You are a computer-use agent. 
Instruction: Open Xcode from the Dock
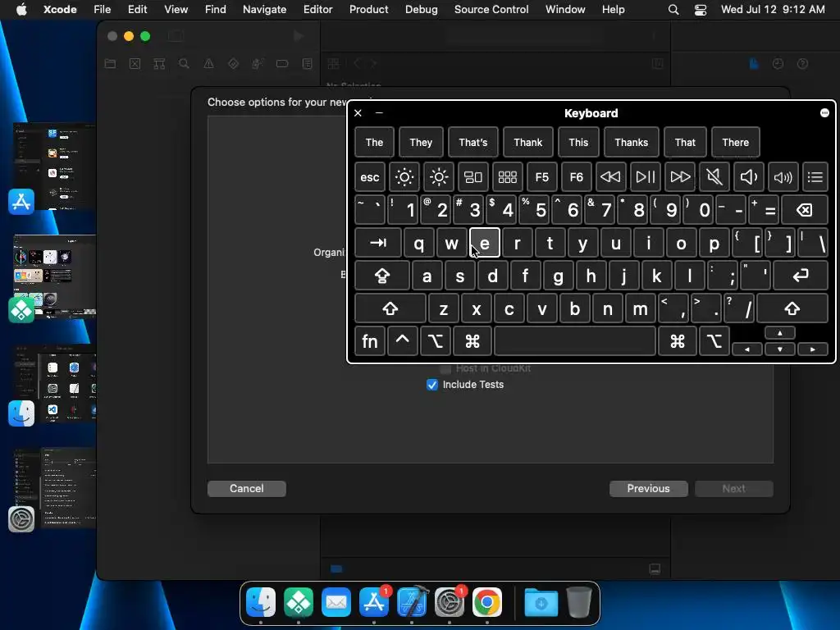[412, 602]
